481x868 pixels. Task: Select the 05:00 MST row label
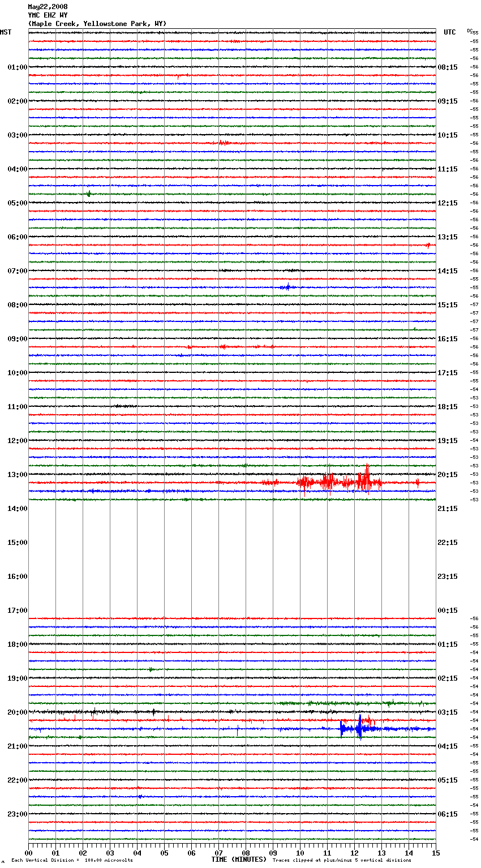coord(18,203)
